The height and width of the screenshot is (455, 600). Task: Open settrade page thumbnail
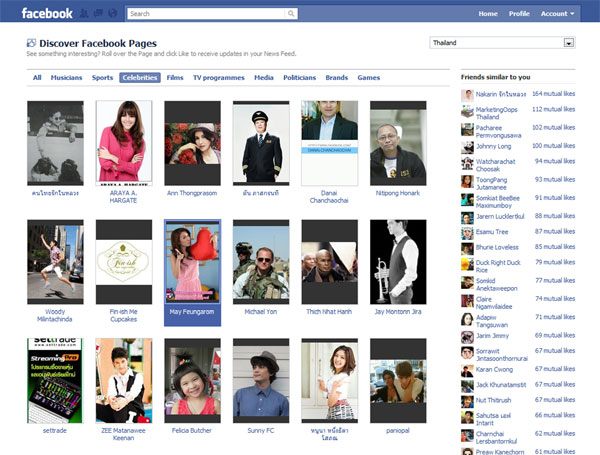(x=55, y=381)
